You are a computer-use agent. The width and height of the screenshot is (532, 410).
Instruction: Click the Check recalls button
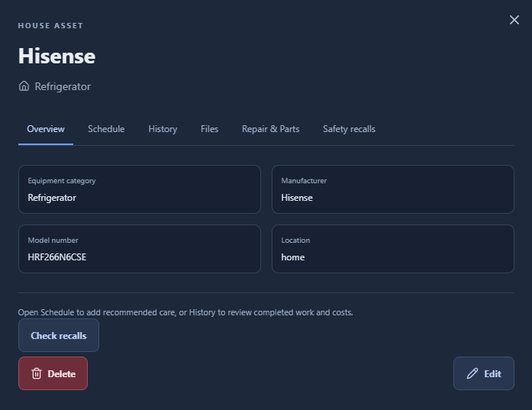(x=59, y=335)
